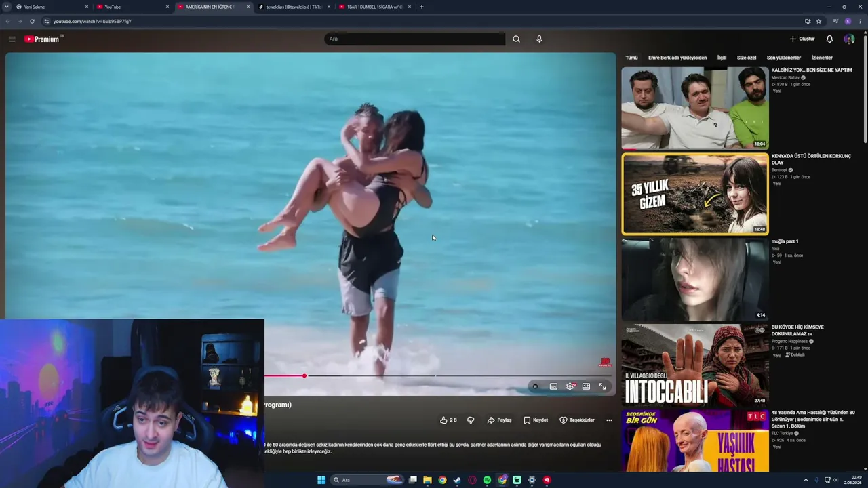The image size is (868, 488).
Task: Switch player to theater mode
Action: click(x=586, y=386)
